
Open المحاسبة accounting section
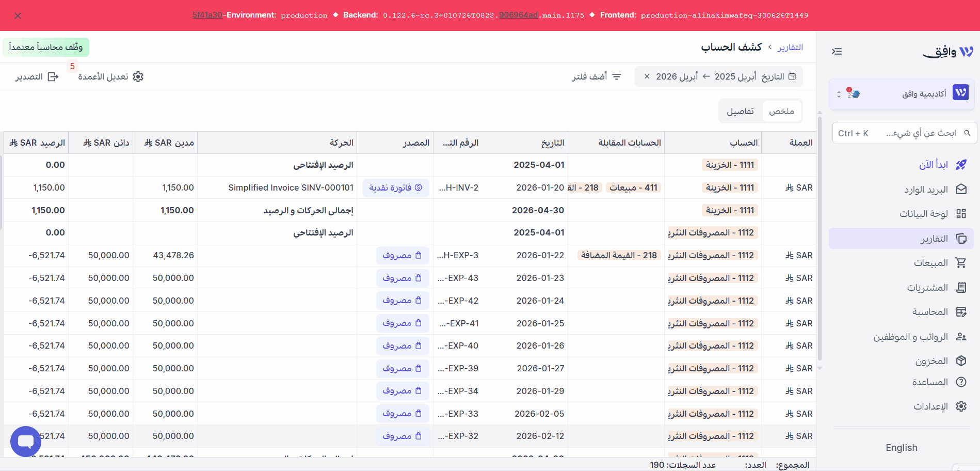pos(939,312)
